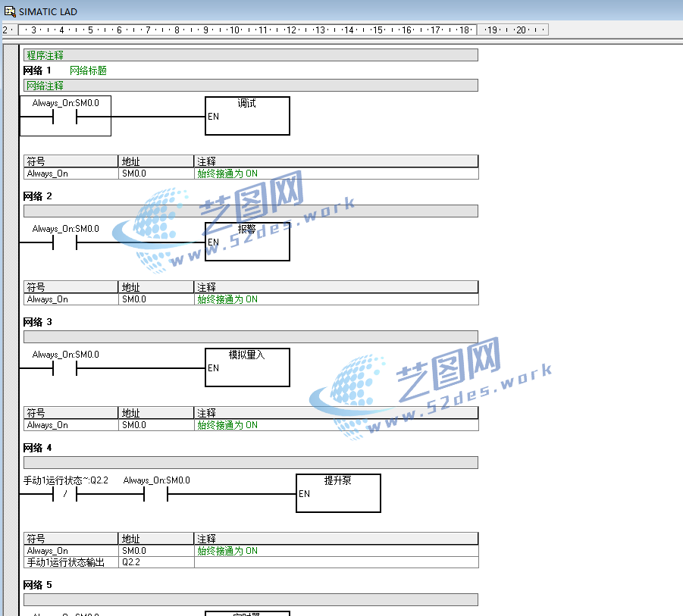Select the 网络 2 label
This screenshot has height=616, width=683.
click(x=37, y=196)
